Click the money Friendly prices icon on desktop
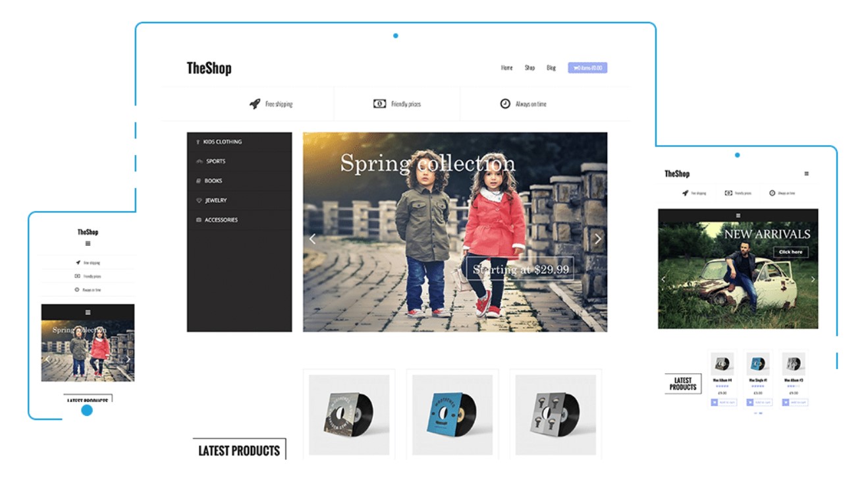The image size is (868, 499). click(x=379, y=103)
